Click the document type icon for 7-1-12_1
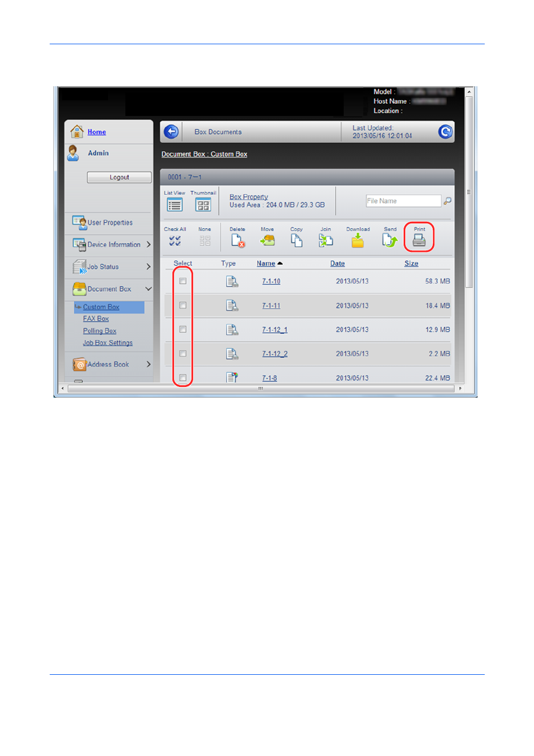 tap(232, 330)
